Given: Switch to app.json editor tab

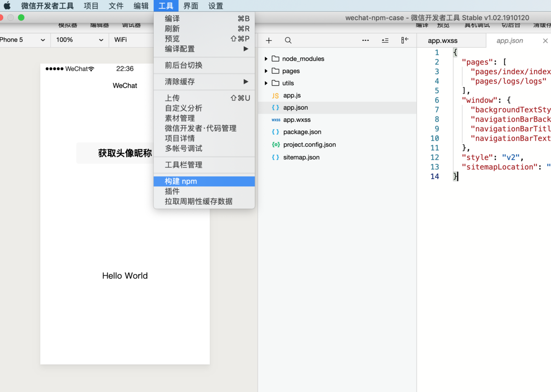Looking at the screenshot, I should 510,40.
